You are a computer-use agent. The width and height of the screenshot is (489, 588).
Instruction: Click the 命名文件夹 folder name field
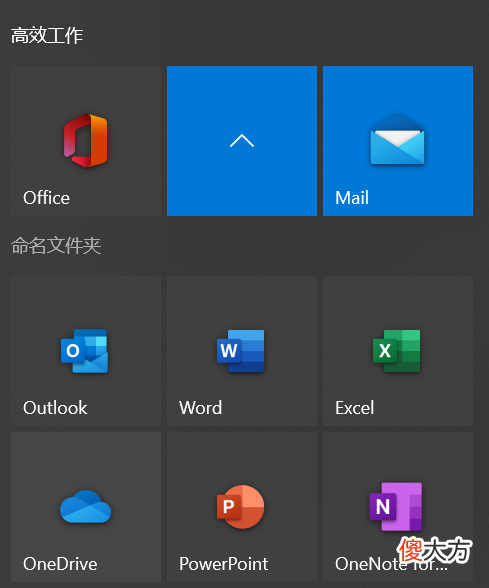pyautogui.click(x=56, y=246)
